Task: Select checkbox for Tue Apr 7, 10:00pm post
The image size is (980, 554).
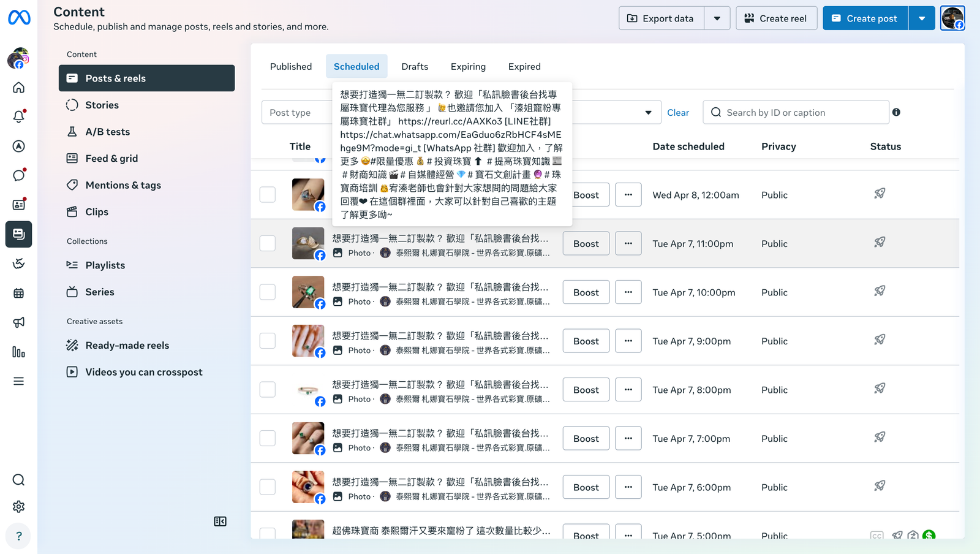Action: (268, 292)
